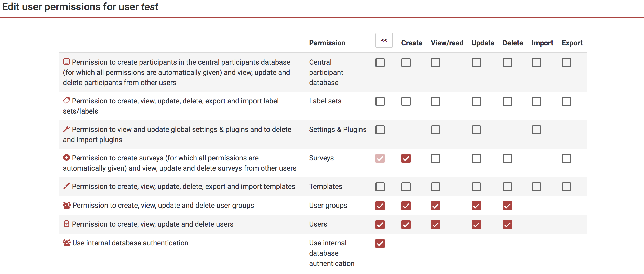This screenshot has width=644, height=274.
Task: Uncheck Use internal database authentication checkbox
Action: tap(380, 243)
